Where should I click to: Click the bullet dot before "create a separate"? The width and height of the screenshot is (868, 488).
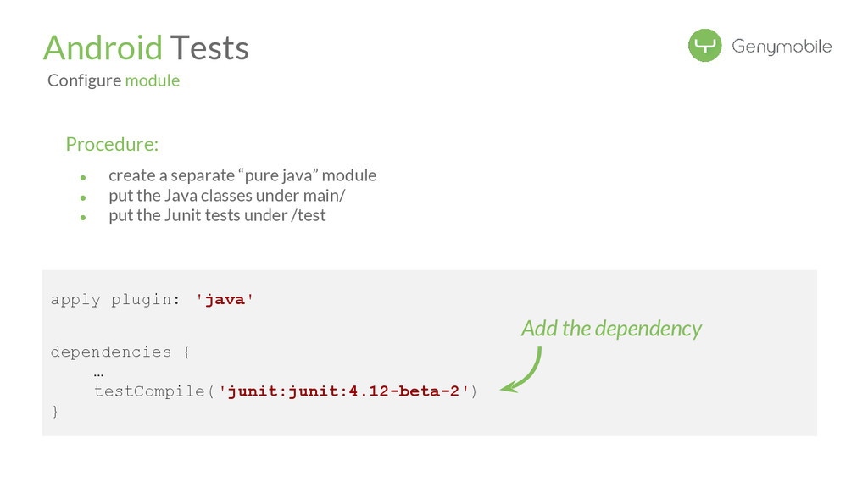pyautogui.click(x=83, y=178)
